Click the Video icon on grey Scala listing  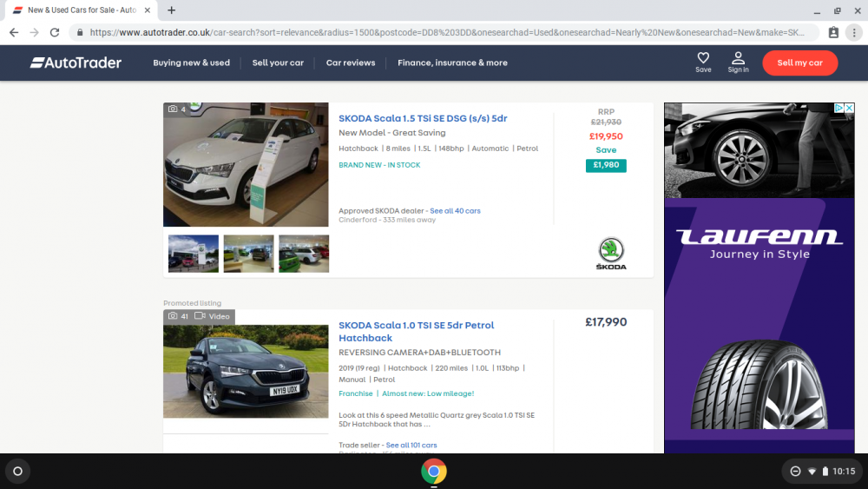click(212, 316)
